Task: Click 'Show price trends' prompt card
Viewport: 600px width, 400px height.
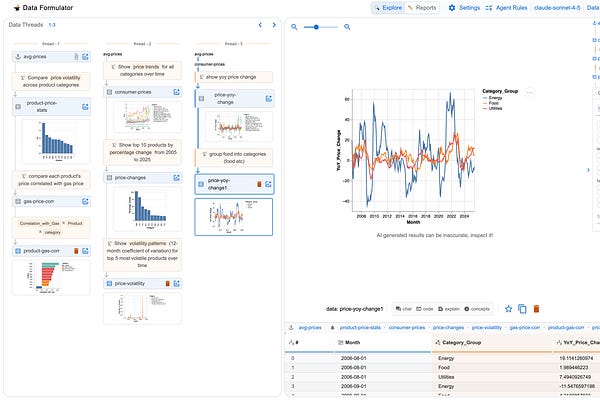Action: (142, 70)
